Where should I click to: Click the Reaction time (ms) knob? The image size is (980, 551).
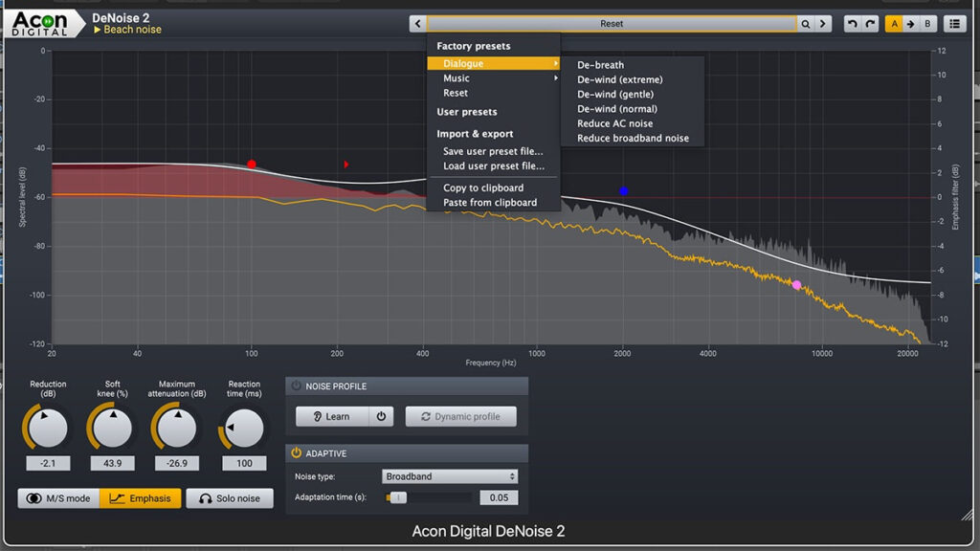click(244, 428)
